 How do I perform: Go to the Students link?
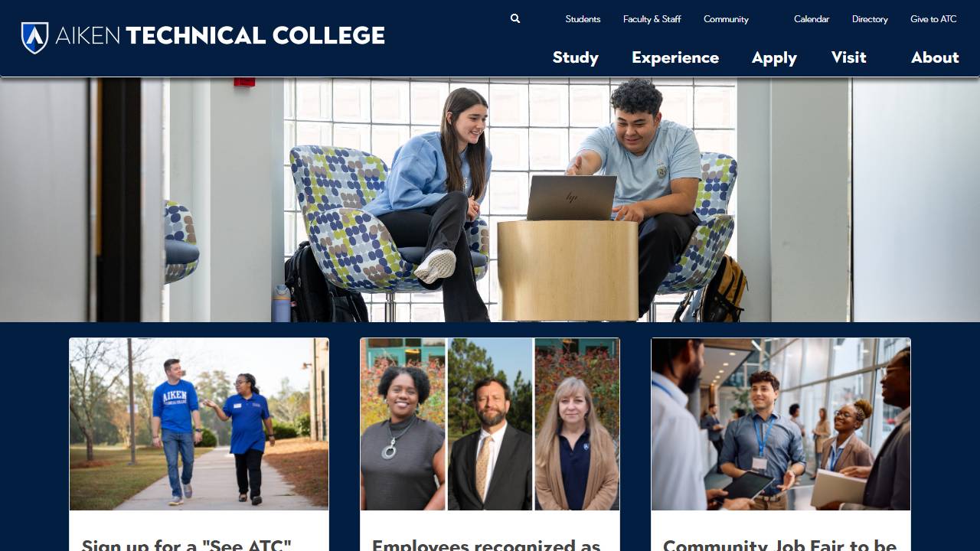[x=583, y=19]
